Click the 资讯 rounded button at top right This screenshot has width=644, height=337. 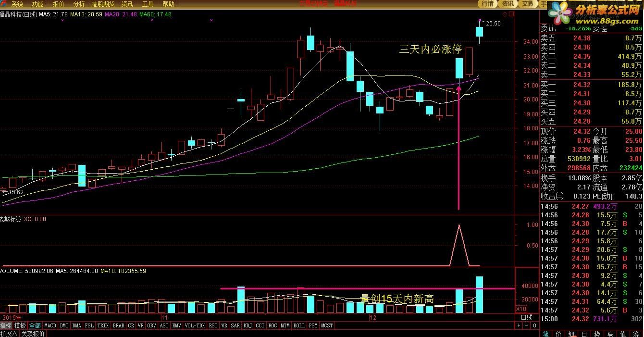tap(508, 4)
